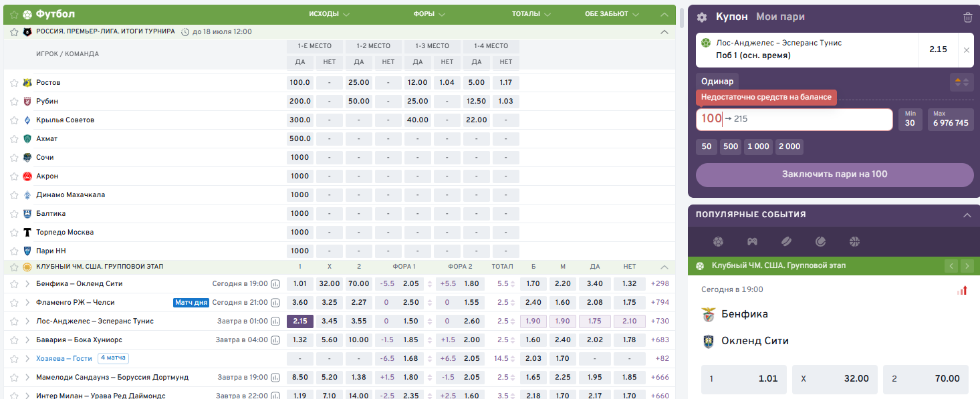Click the Рубин team logo

pyautogui.click(x=27, y=102)
